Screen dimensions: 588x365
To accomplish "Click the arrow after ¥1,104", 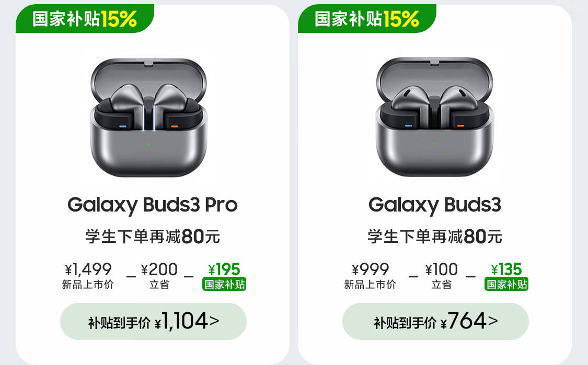I will tap(214, 321).
